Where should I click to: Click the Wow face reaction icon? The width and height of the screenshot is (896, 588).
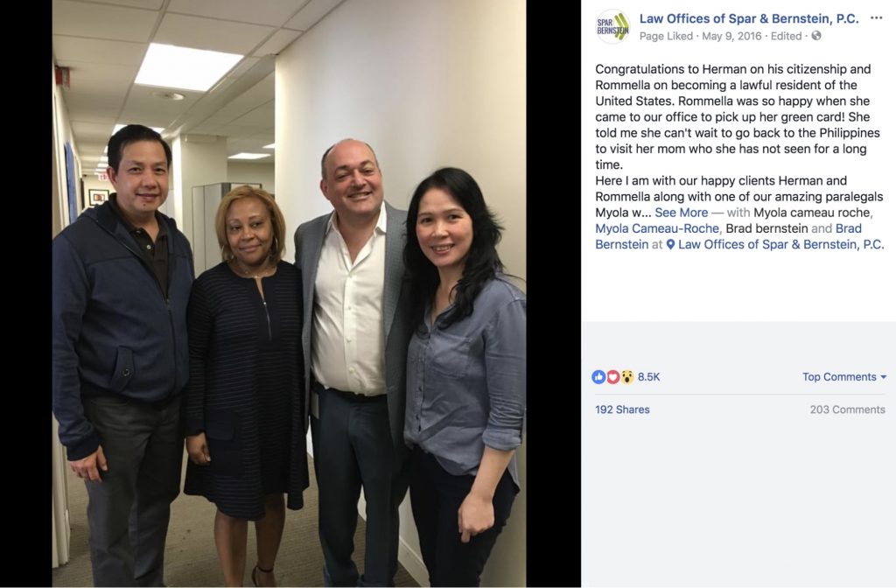click(626, 376)
